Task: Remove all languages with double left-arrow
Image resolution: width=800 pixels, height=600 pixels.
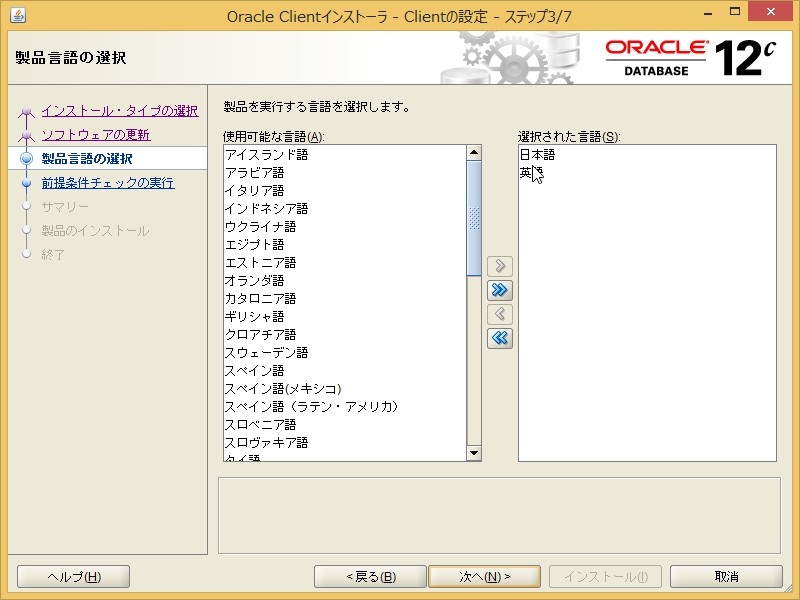Action: (x=498, y=338)
